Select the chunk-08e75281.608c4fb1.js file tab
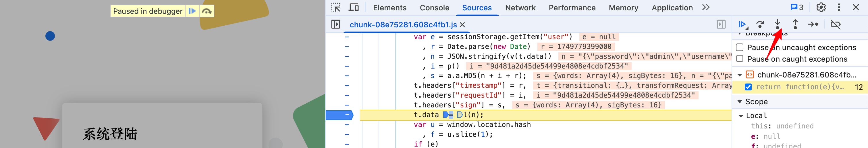The width and height of the screenshot is (868, 148). click(403, 25)
